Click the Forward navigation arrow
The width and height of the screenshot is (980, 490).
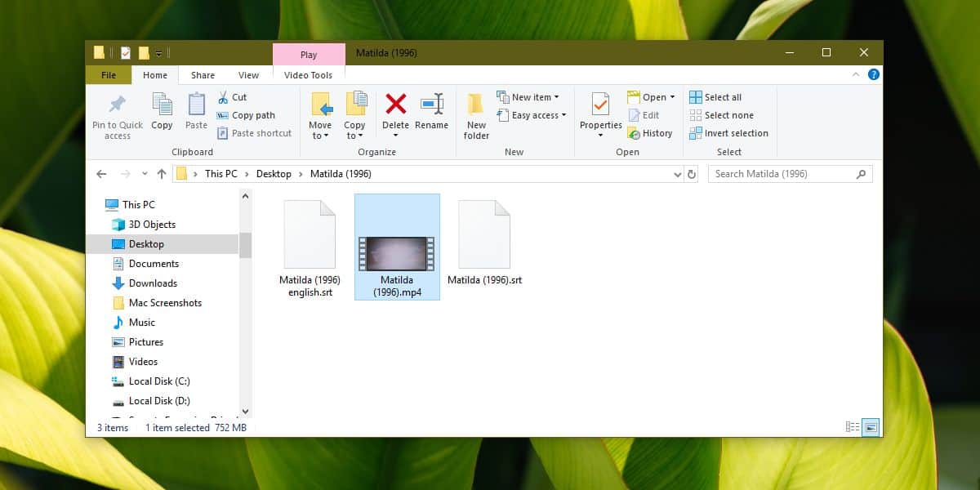(x=125, y=174)
